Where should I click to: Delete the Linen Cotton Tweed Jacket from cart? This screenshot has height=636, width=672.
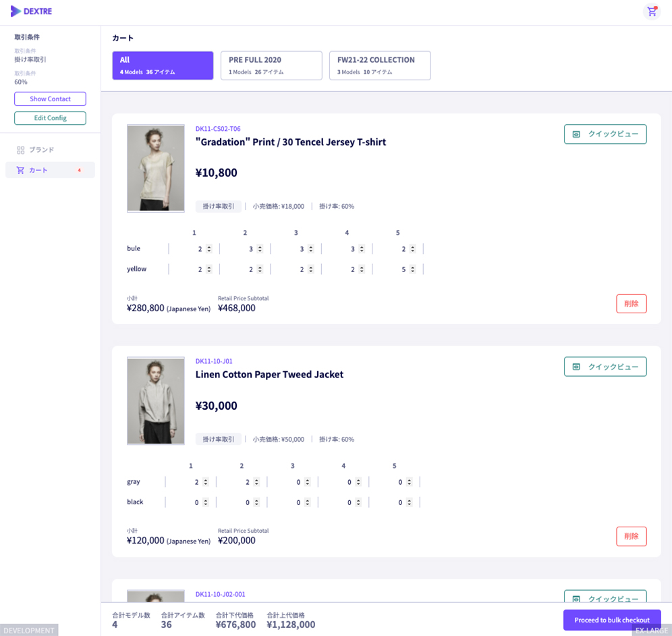coord(632,536)
